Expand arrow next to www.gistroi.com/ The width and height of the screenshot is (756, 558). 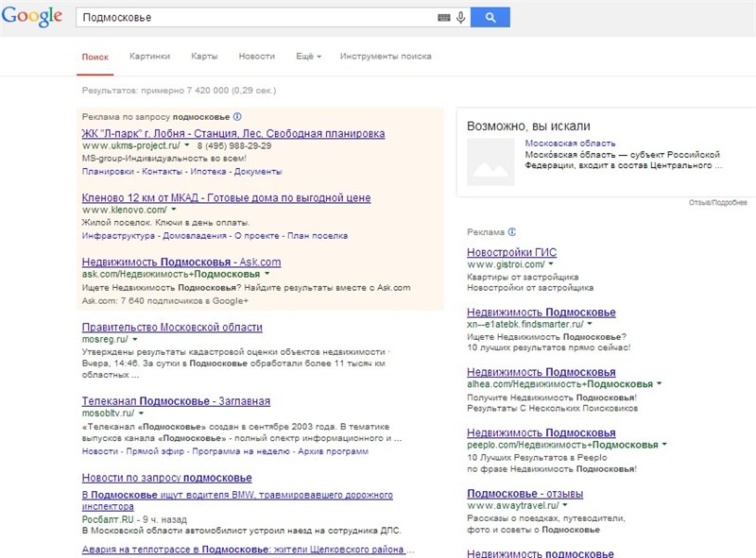coord(551,264)
